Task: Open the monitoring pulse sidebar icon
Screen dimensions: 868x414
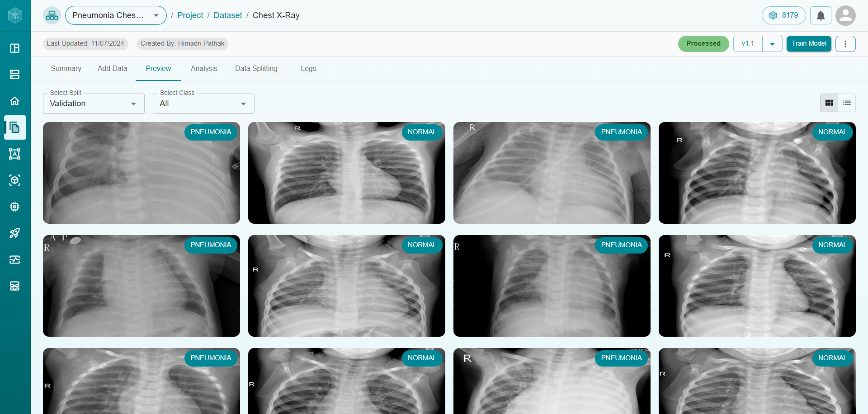Action: point(15,259)
